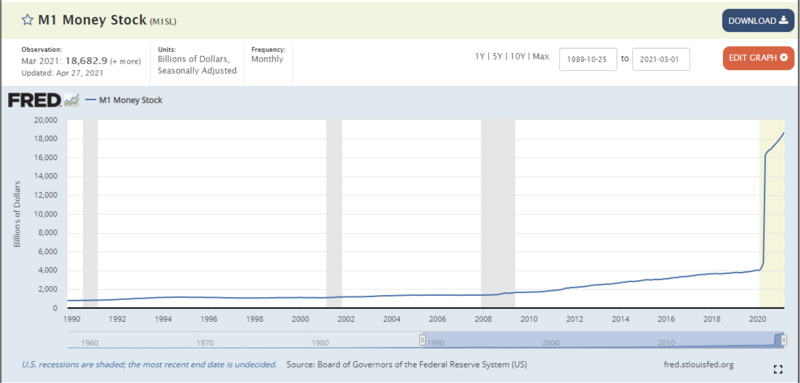Select the Max date range

(541, 57)
